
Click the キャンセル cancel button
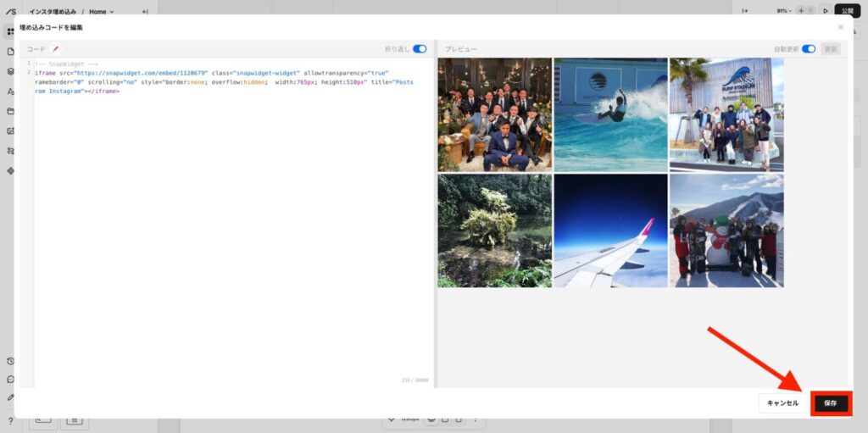pyautogui.click(x=782, y=403)
